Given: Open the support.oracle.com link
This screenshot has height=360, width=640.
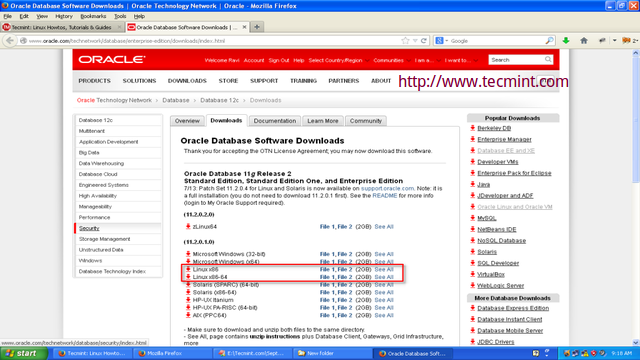Looking at the screenshot, I should pos(387,188).
